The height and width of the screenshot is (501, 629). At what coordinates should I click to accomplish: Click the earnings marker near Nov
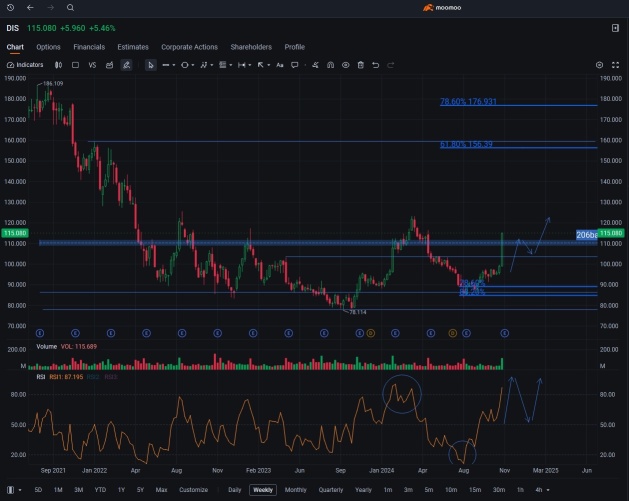point(505,333)
